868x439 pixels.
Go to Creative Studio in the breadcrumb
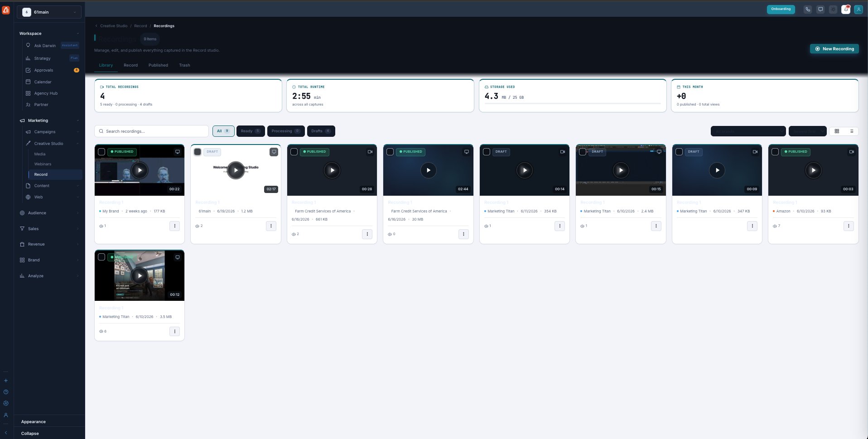pos(114,26)
